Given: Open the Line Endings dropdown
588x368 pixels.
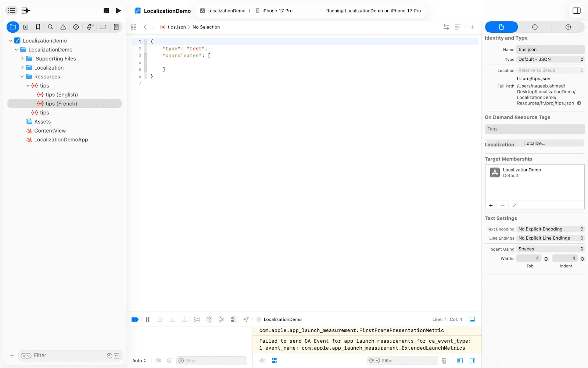Looking at the screenshot, I should (550, 238).
